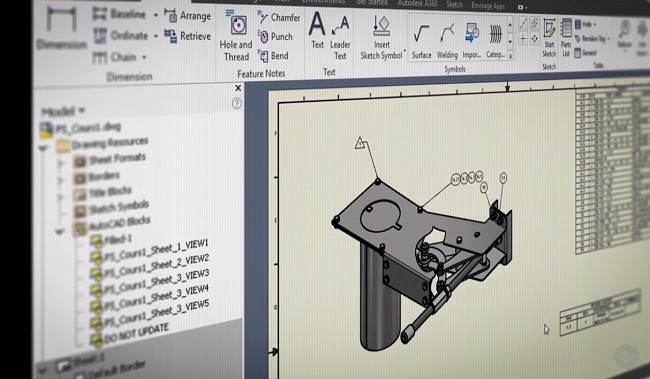Expand the Ordinate dimension dropdown arrow
This screenshot has height=379, width=650.
pos(156,36)
